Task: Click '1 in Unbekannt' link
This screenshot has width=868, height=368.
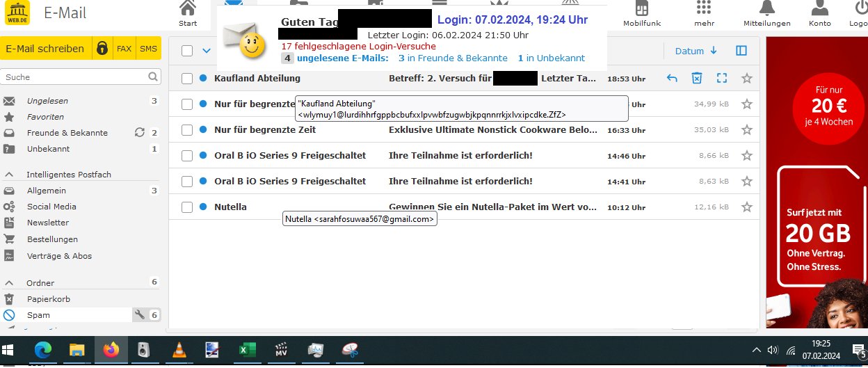Action: click(x=552, y=58)
